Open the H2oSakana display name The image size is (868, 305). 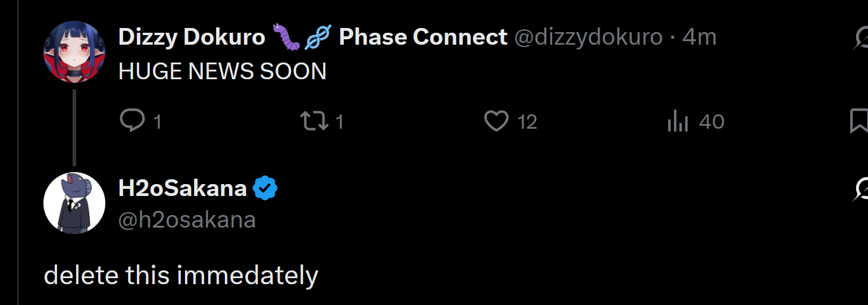[x=183, y=189]
